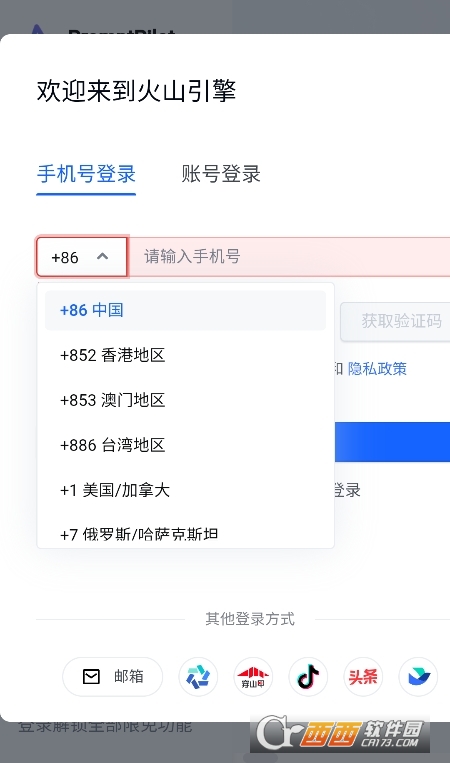Open the 隐私政策 link
The height and width of the screenshot is (763, 450).
click(377, 369)
